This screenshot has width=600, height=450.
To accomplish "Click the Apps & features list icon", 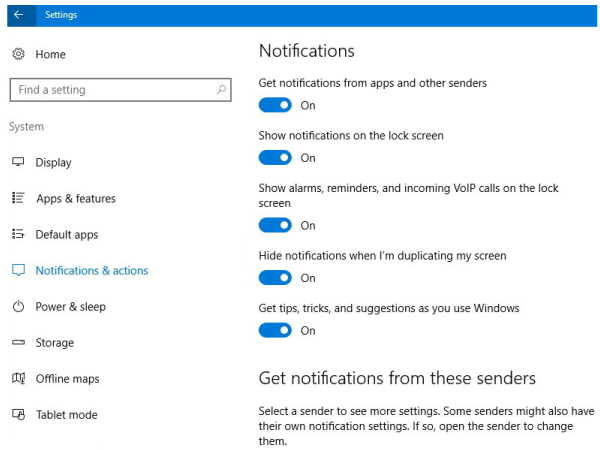I will pos(18,198).
